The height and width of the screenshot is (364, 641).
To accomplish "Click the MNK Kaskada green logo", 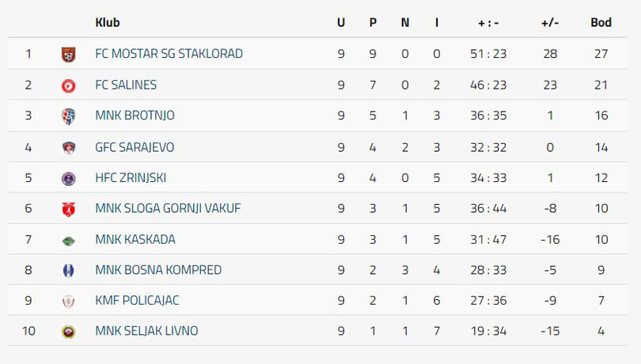I will [68, 241].
